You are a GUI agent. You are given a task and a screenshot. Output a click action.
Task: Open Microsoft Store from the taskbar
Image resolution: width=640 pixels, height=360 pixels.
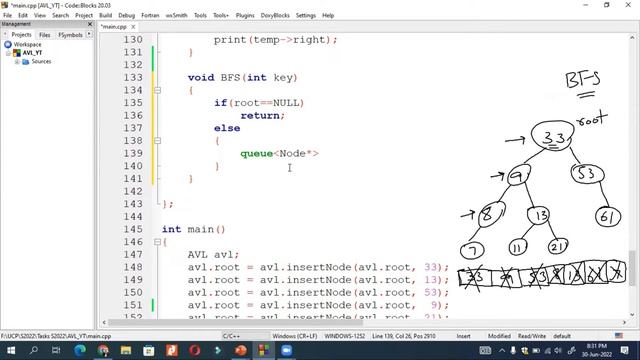149,350
